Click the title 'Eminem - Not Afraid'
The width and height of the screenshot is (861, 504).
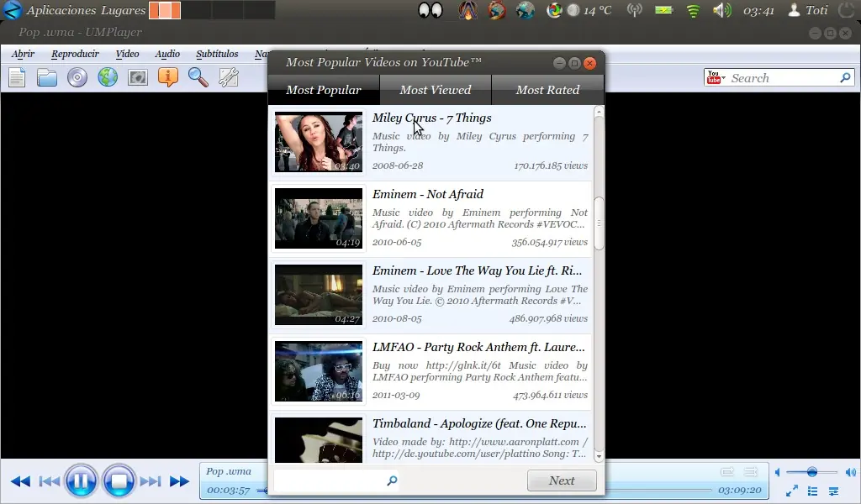pos(428,194)
